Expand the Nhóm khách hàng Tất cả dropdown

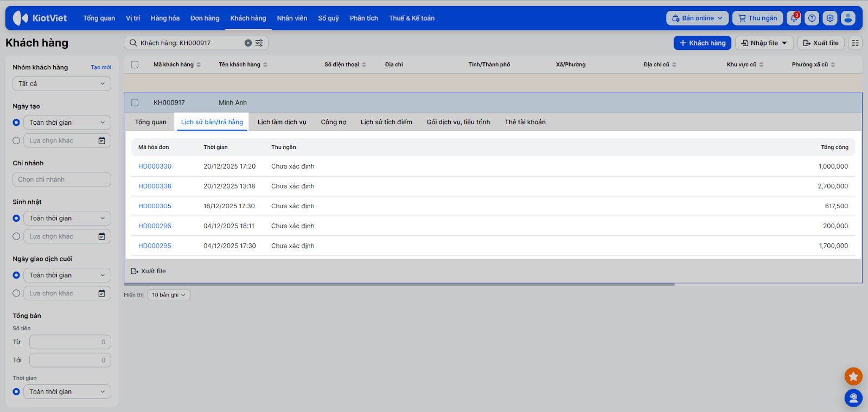click(62, 83)
